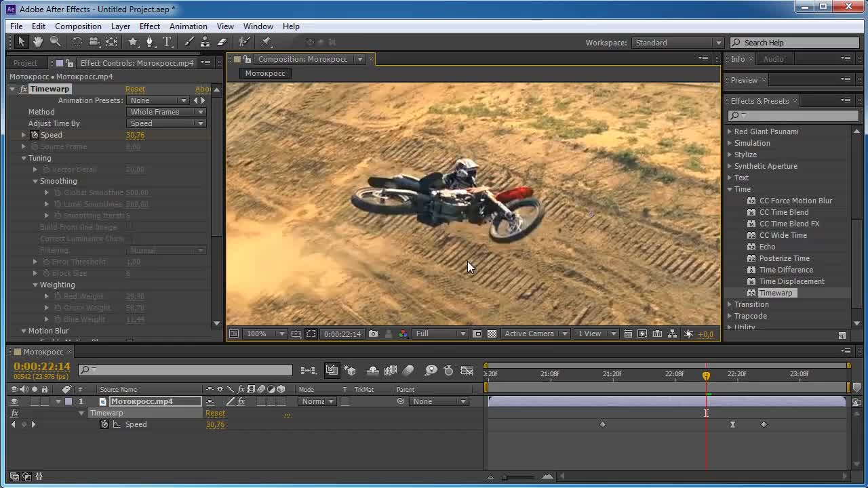Open the Animation menu
The image size is (868, 488).
[x=189, y=26]
